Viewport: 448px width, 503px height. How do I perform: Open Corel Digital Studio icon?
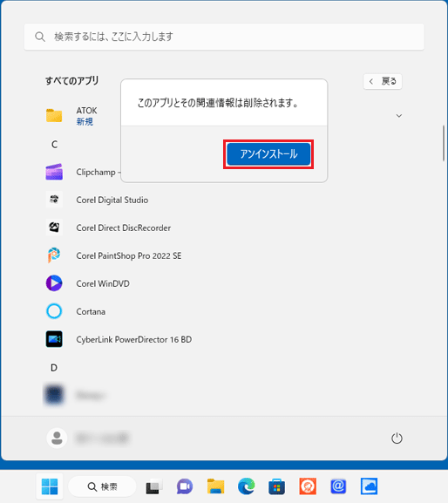click(x=54, y=200)
